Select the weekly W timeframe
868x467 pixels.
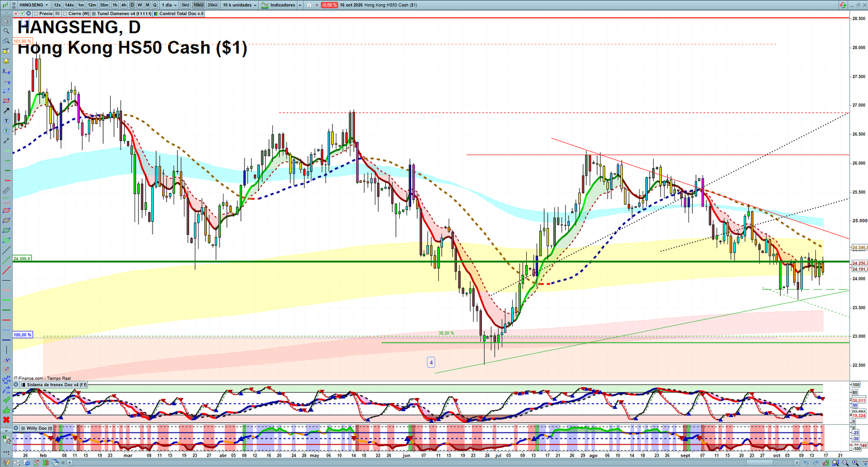140,5
